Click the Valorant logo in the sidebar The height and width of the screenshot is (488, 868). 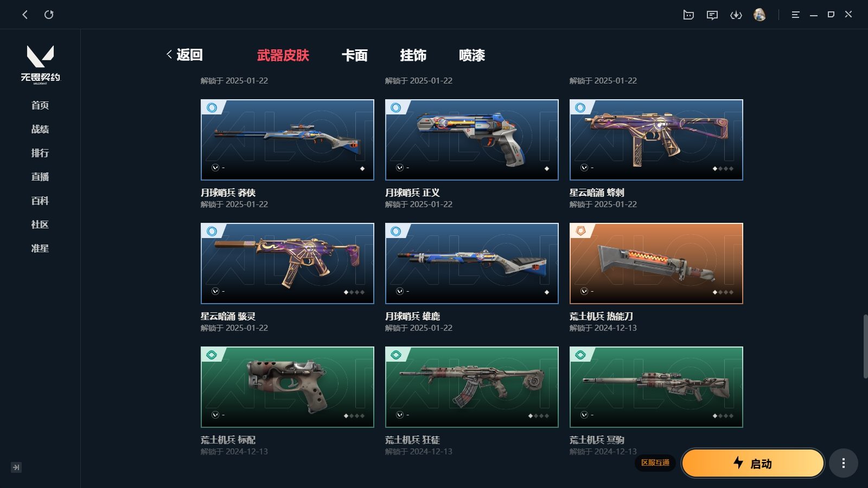tap(41, 65)
